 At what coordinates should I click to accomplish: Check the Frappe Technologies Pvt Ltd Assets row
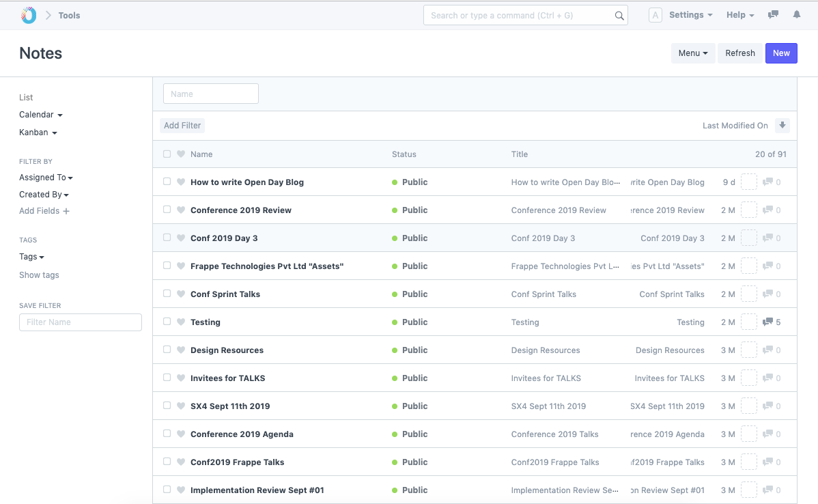167,266
